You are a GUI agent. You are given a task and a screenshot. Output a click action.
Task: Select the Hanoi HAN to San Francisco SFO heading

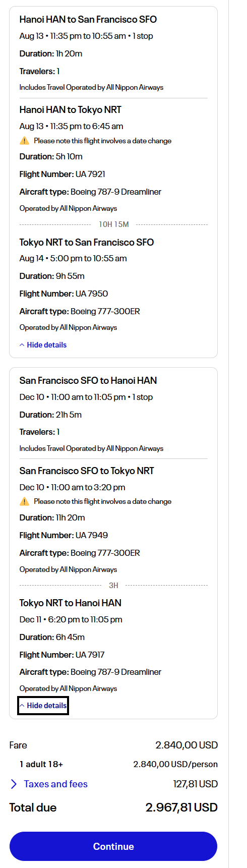(88, 20)
